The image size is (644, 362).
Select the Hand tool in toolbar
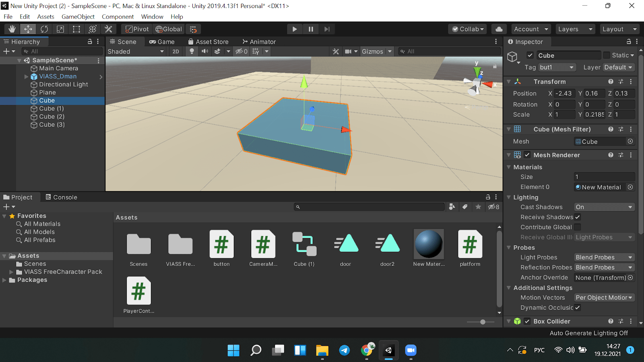coord(12,29)
